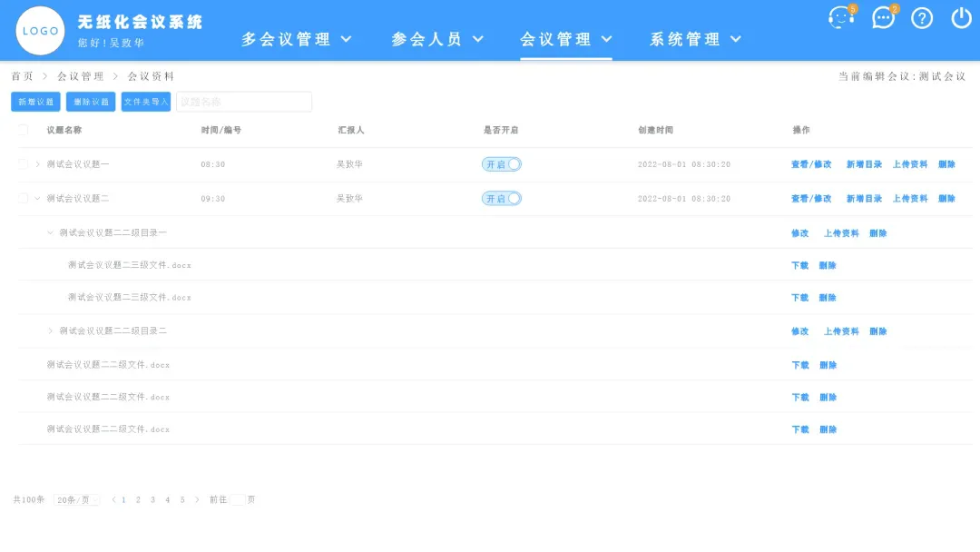Image resolution: width=980 pixels, height=552 pixels.
Task: Click 新增议题 to add a topic
Action: point(34,102)
